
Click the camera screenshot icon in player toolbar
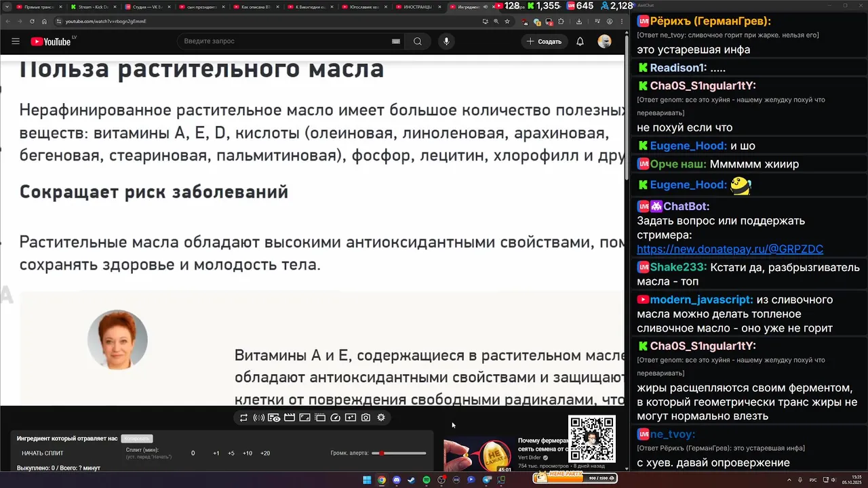click(x=366, y=418)
